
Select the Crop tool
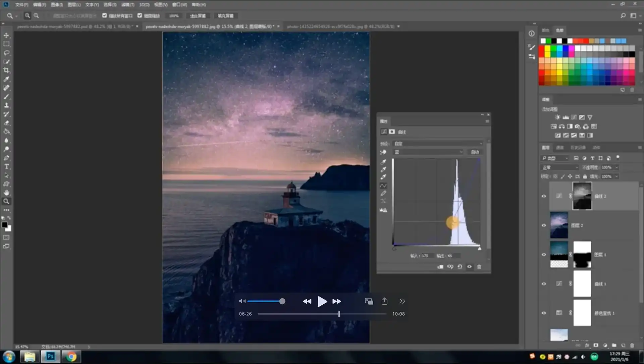coord(6,70)
